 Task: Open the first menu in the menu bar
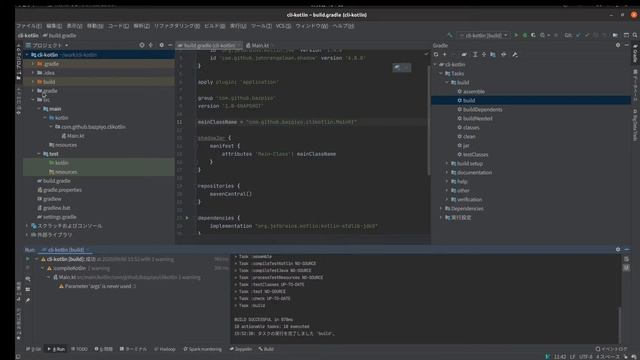pyautogui.click(x=29, y=26)
